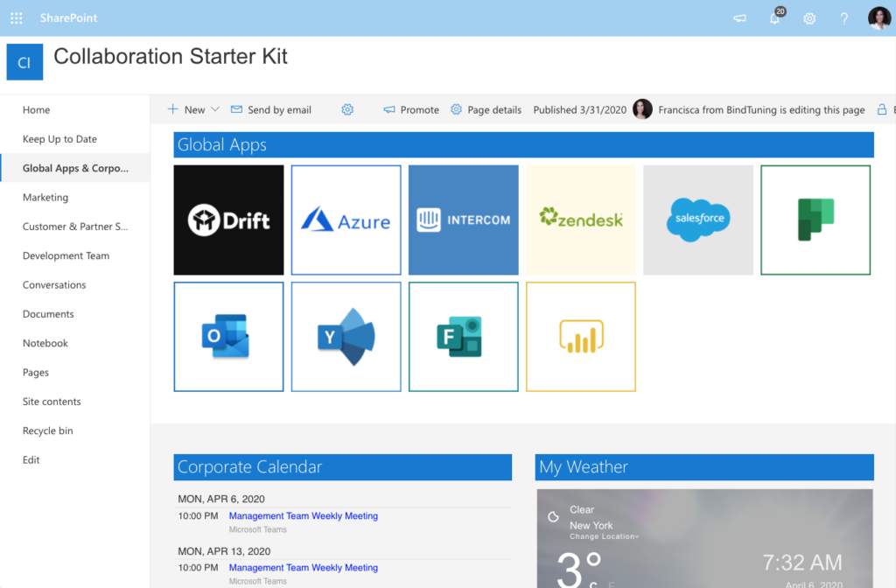This screenshot has height=588, width=896.
Task: Click Edit in left navigation
Action: coord(31,459)
